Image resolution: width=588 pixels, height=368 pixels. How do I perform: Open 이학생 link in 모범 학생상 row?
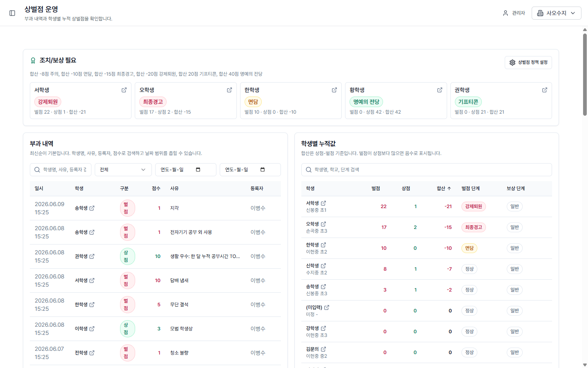coord(85,329)
